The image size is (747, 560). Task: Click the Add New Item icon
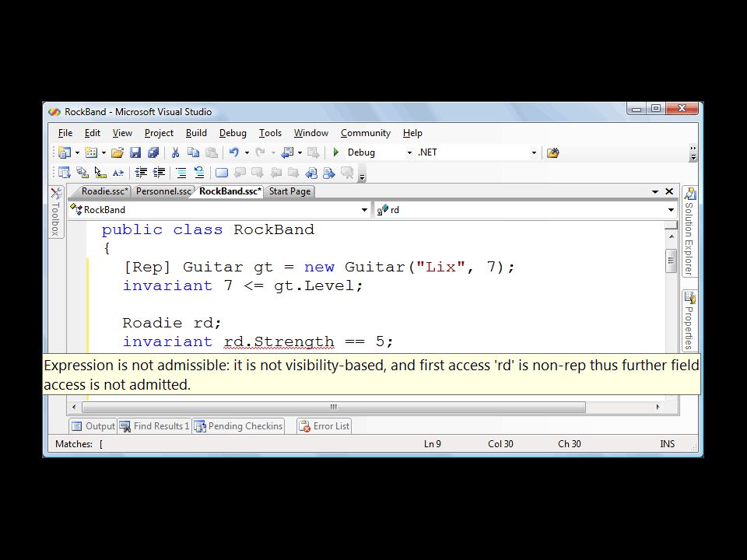coord(91,152)
